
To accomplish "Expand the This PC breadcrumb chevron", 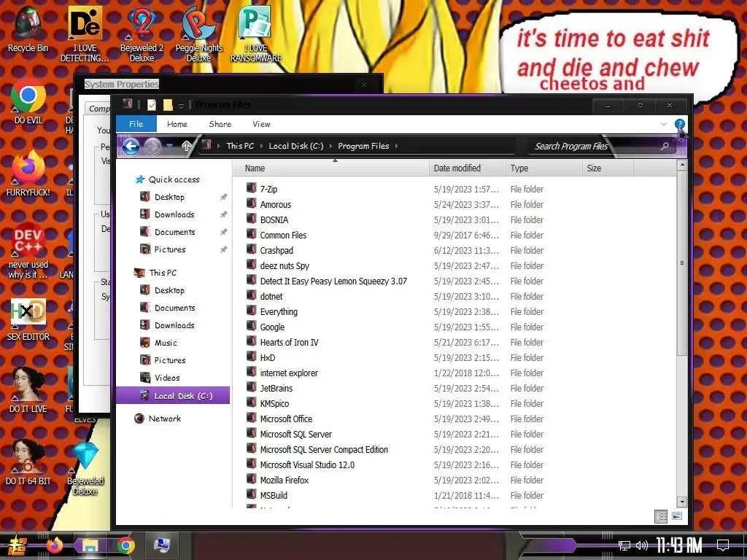I will 262,146.
